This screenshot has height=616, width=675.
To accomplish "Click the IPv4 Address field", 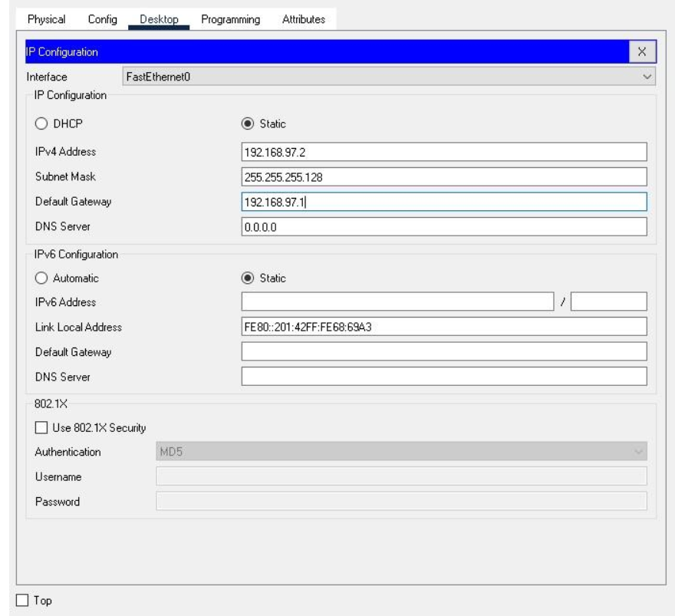I will (443, 151).
